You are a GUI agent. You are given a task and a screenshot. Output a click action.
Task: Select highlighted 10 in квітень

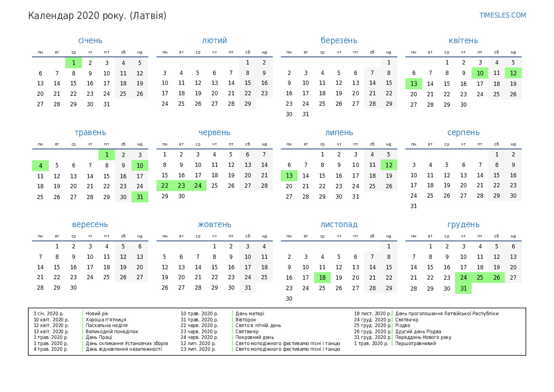point(480,73)
